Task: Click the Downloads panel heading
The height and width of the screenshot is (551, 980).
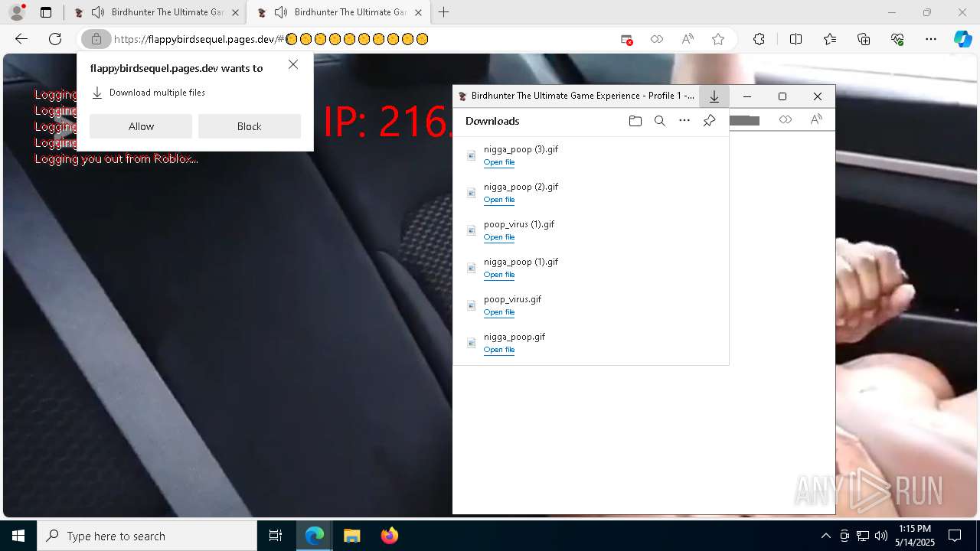Action: 492,121
